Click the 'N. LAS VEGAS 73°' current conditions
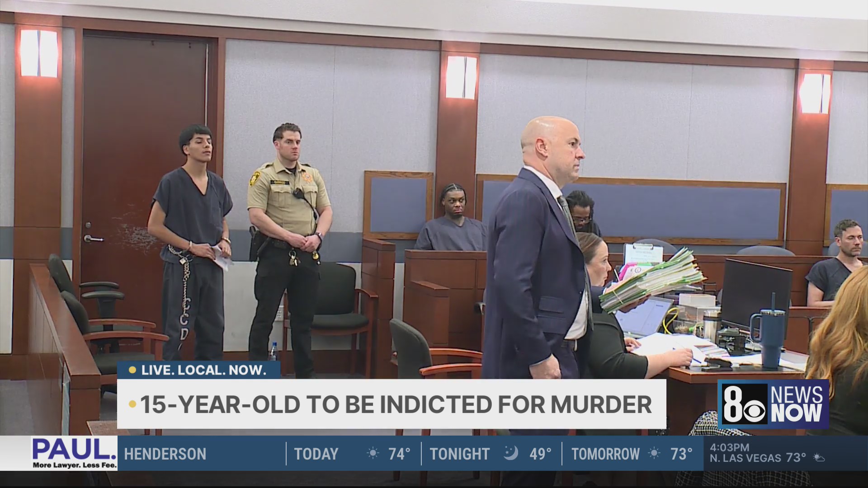Screen dimensions: 868x488 click(x=758, y=458)
